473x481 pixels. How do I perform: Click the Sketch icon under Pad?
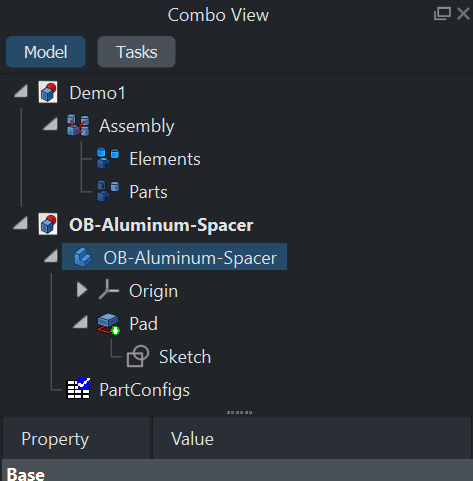(x=138, y=356)
